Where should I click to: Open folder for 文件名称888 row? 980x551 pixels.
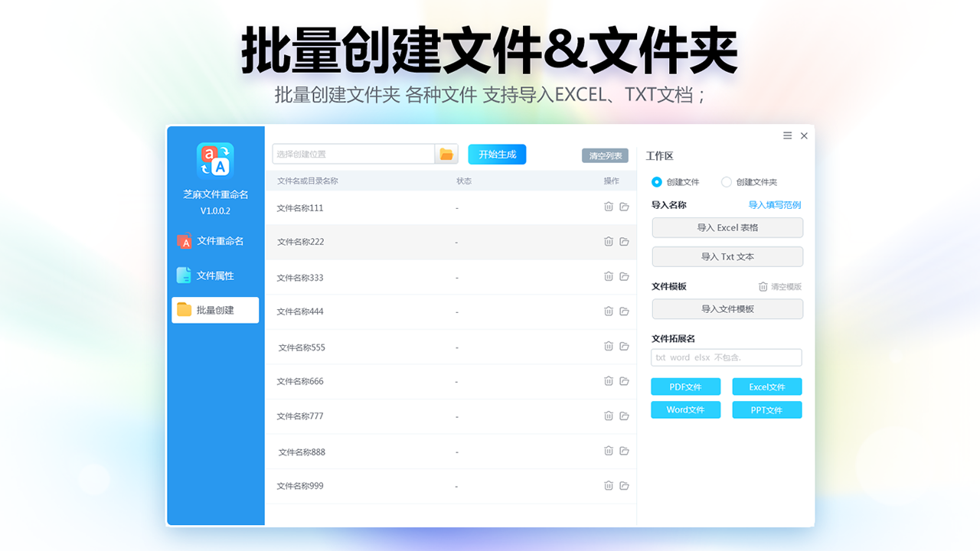[624, 451]
